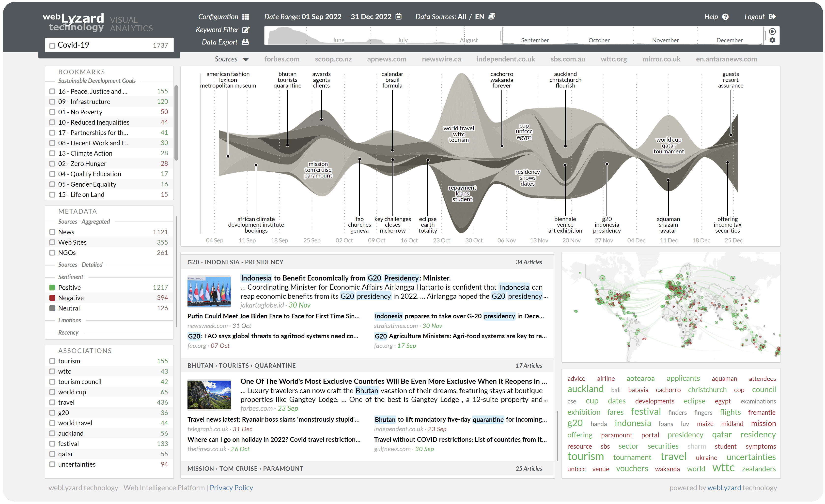Select the wttc.org source tab

[613, 59]
